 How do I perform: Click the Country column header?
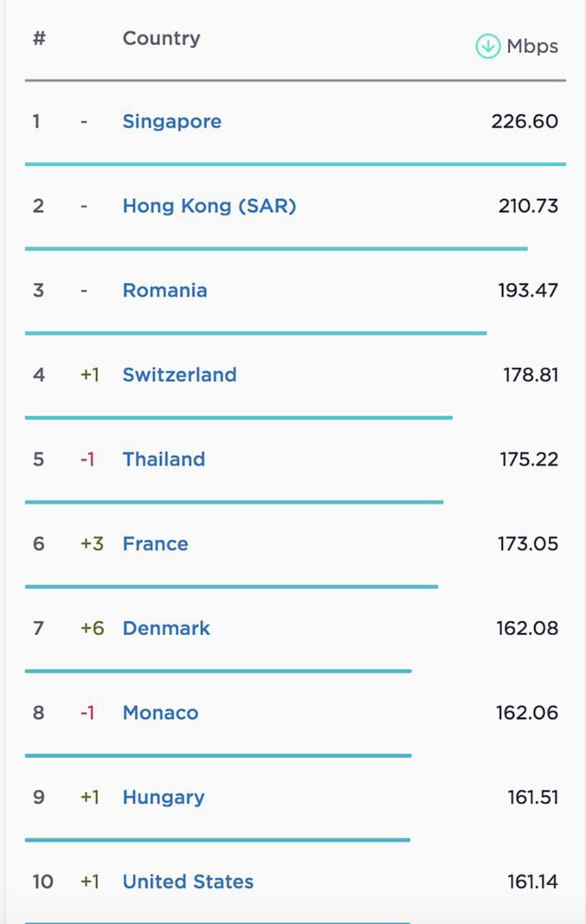pos(161,39)
